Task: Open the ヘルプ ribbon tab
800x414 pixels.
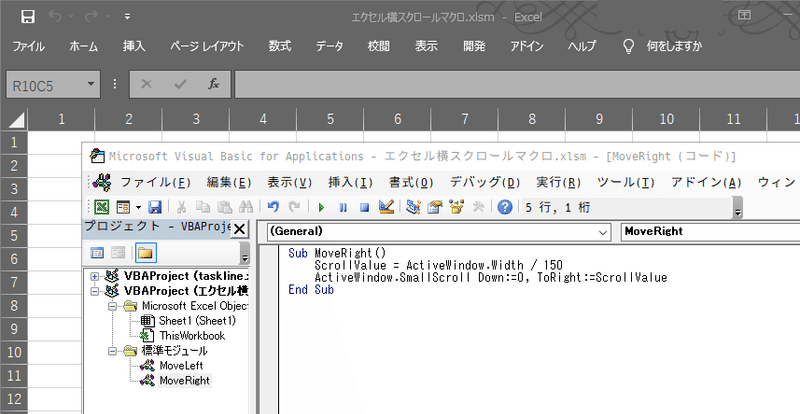Action: pos(582,46)
